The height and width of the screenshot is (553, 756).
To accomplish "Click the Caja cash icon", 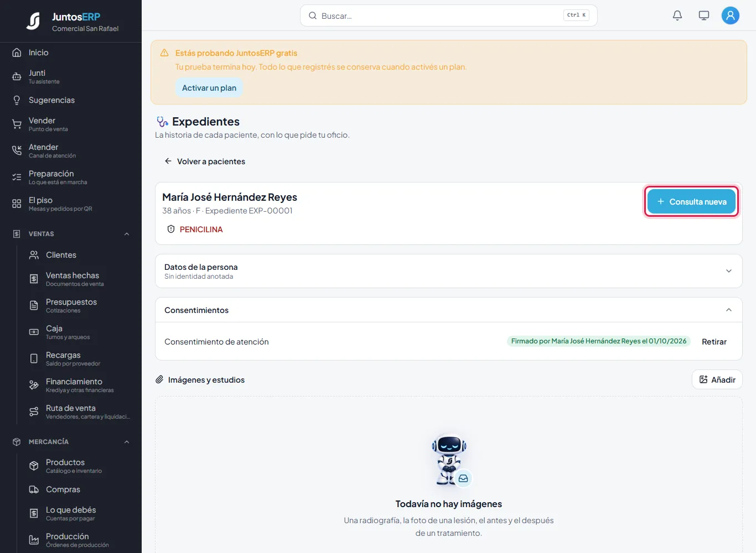I will (34, 332).
